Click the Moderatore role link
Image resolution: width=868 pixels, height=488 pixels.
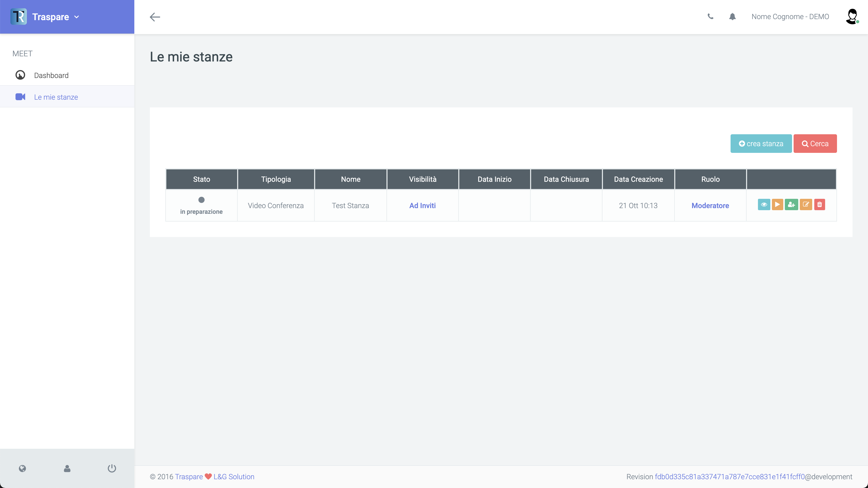[710, 206]
